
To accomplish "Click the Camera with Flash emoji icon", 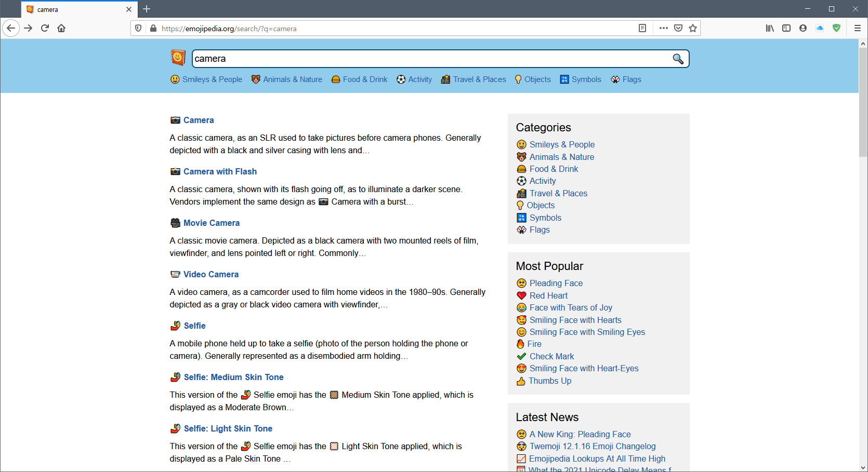I will (175, 171).
